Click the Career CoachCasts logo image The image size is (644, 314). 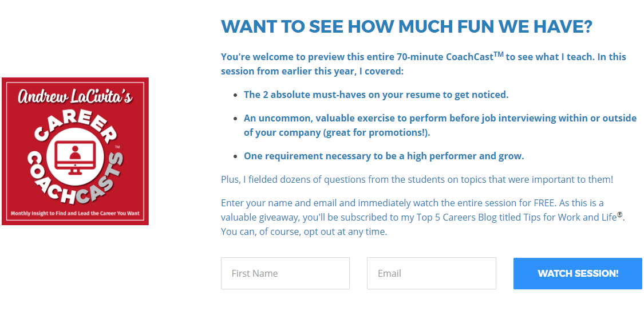75,151
